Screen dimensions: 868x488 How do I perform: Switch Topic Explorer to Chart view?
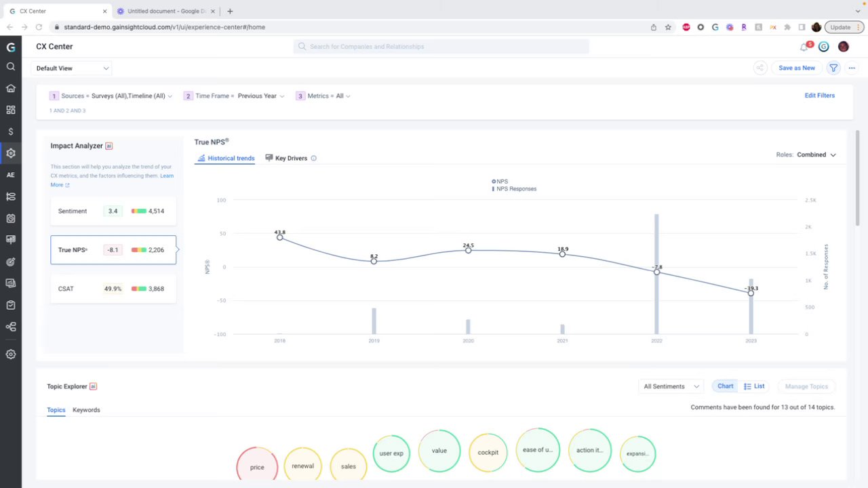[x=725, y=386]
